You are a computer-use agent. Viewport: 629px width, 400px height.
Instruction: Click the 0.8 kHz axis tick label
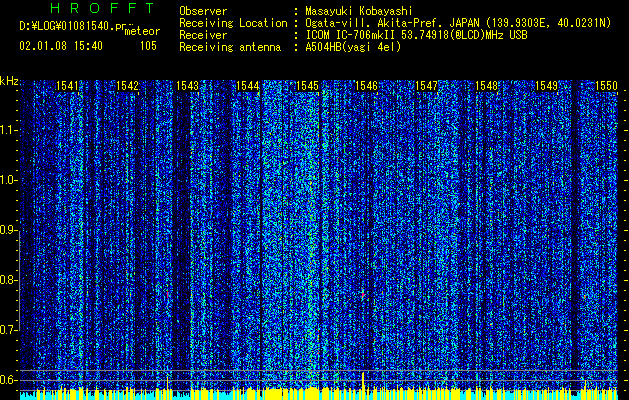[x=8, y=280]
